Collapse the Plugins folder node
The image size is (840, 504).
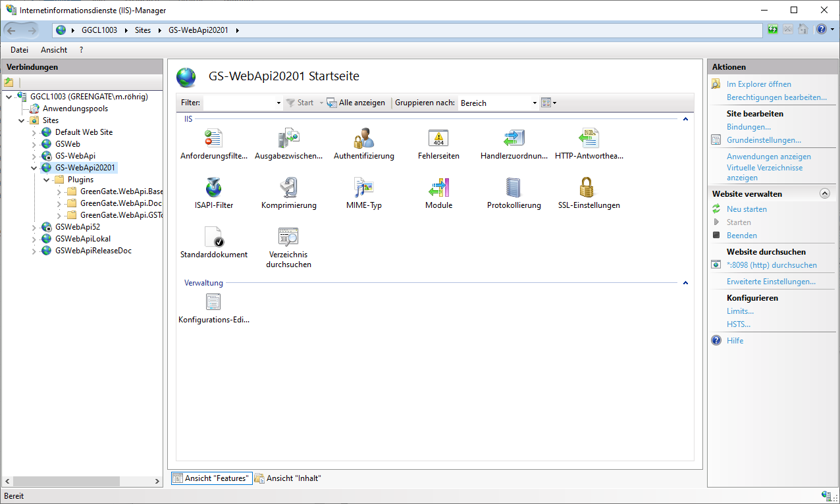click(x=47, y=180)
